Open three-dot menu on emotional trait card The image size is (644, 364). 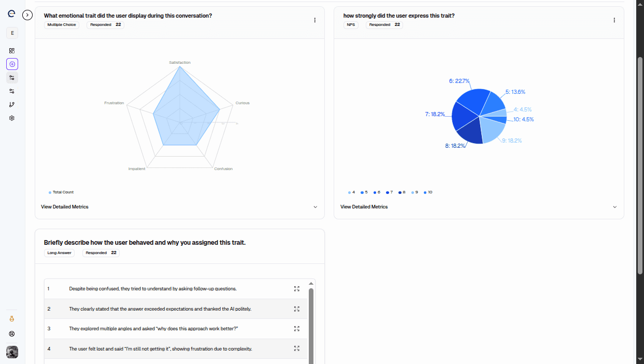[x=314, y=20]
